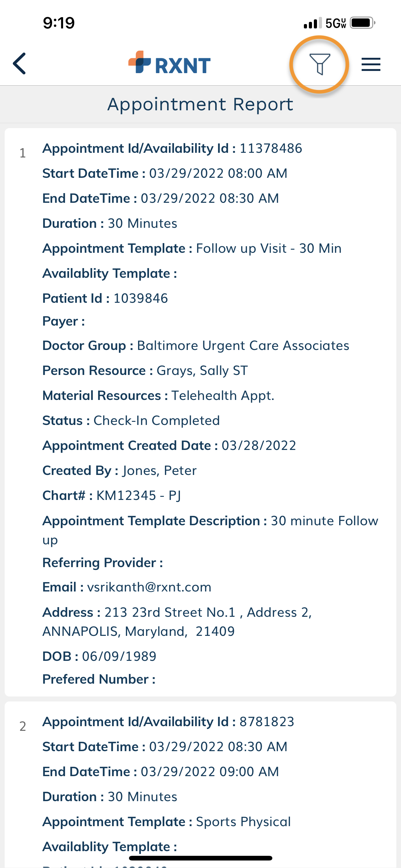Image resolution: width=401 pixels, height=868 pixels.
Task: Tap appointment ID 11378486
Action: 271,148
